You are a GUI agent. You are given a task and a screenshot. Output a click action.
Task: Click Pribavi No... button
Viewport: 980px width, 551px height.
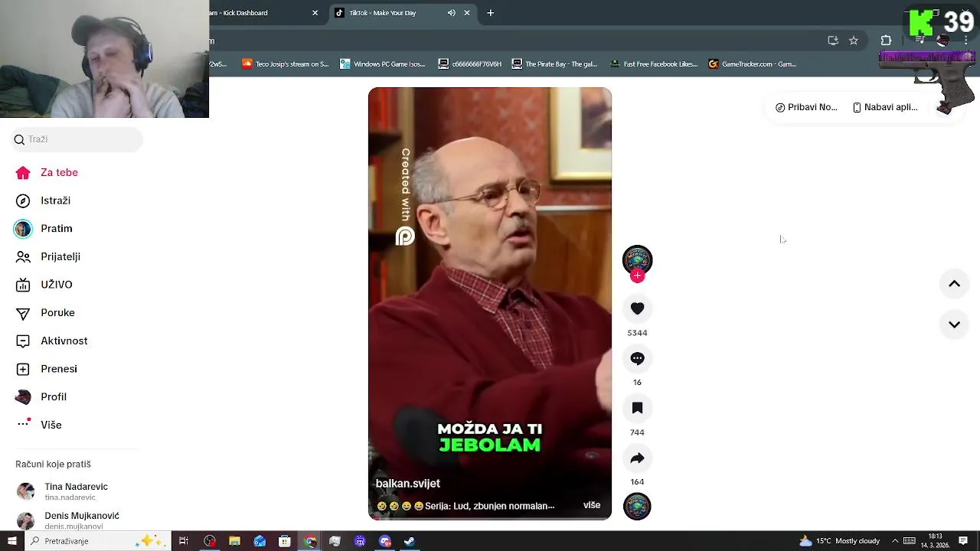(806, 107)
